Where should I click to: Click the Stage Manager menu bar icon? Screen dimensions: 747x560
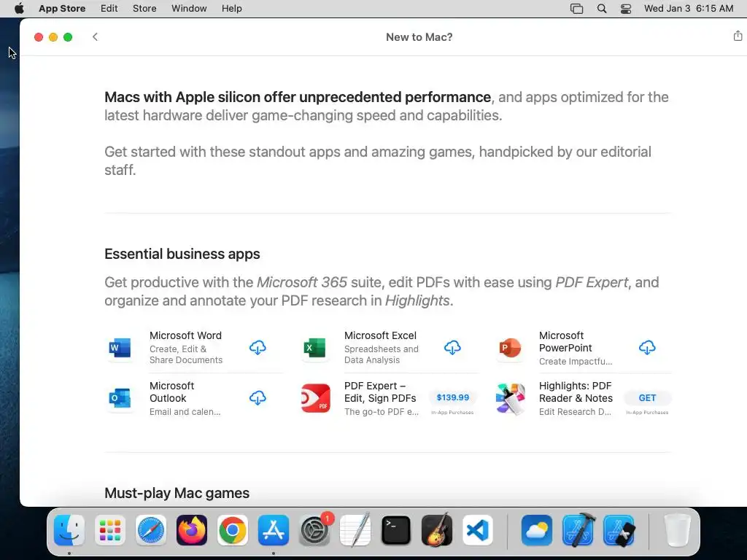pos(576,9)
